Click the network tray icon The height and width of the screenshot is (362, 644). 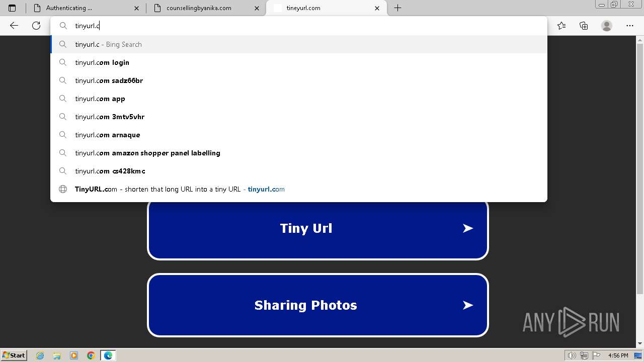click(584, 355)
